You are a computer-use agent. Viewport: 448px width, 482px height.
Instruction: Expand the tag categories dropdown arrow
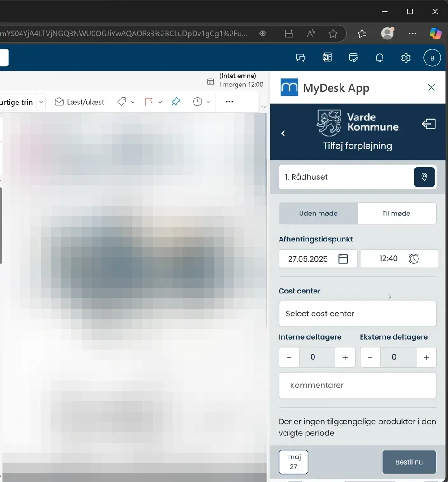(133, 102)
